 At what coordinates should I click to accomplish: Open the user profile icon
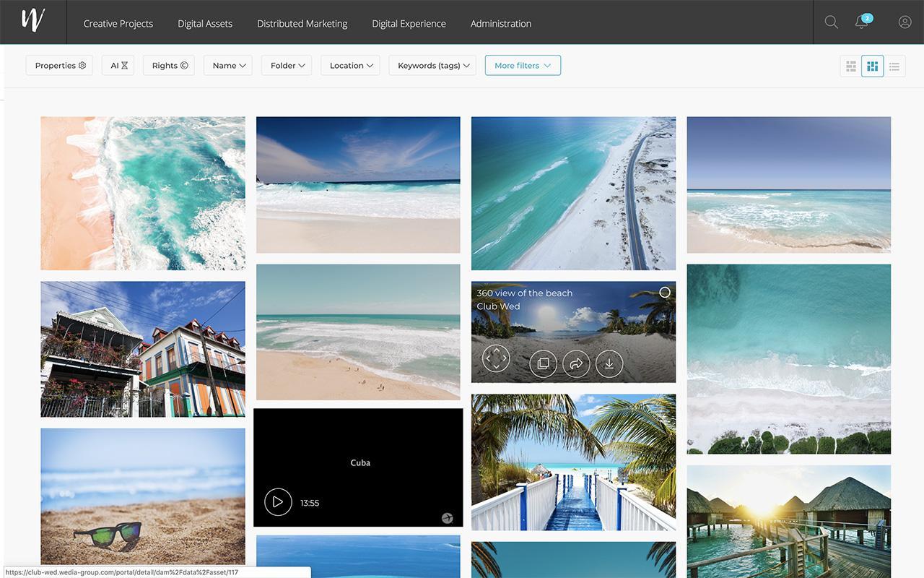click(905, 22)
